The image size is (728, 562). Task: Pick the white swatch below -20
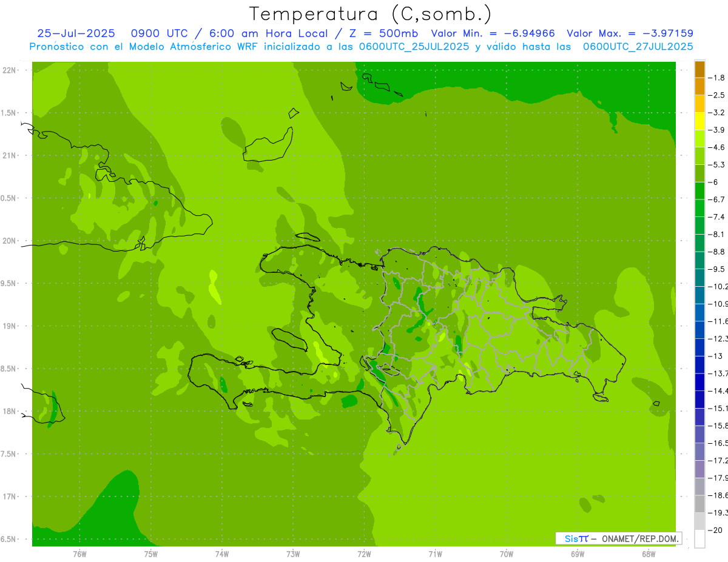(x=699, y=539)
